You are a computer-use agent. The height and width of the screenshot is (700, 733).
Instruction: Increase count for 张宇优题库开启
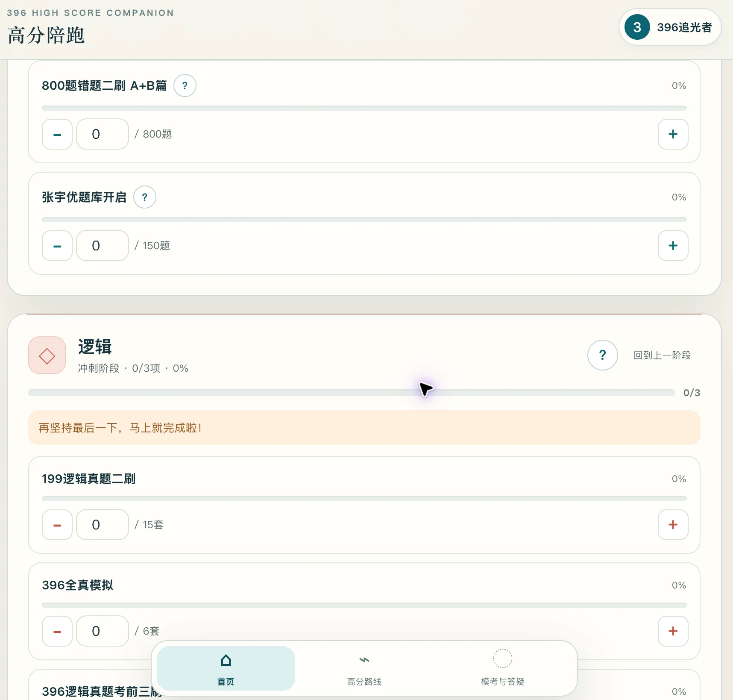pos(673,246)
